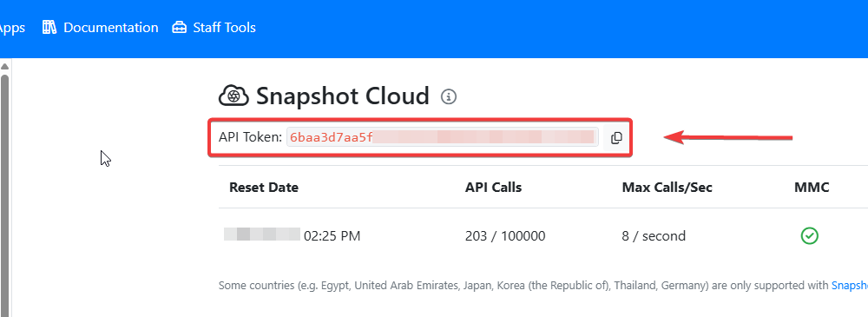The image size is (868, 317).
Task: Copy the API token with the clipboard icon
Action: (x=616, y=138)
